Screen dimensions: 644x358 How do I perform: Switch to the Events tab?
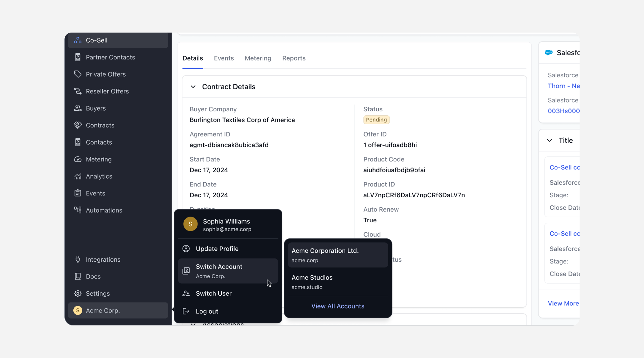point(224,58)
